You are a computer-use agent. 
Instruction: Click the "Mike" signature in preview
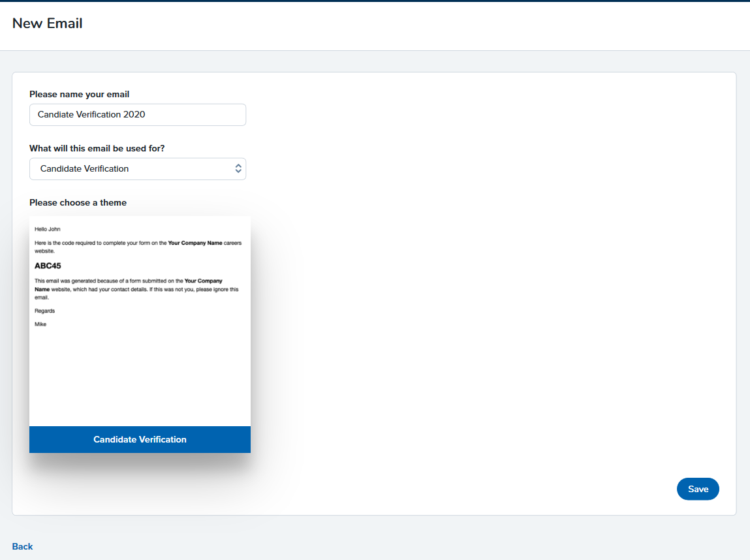[40, 324]
